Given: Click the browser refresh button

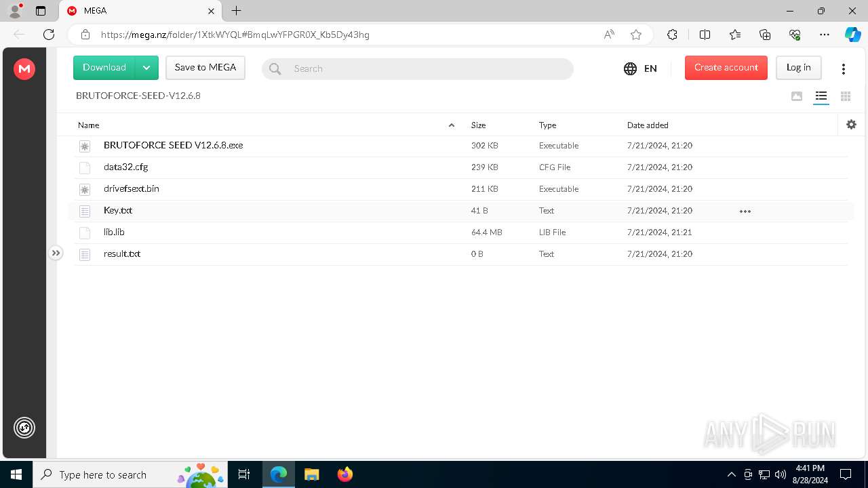Looking at the screenshot, I should pos(49,35).
